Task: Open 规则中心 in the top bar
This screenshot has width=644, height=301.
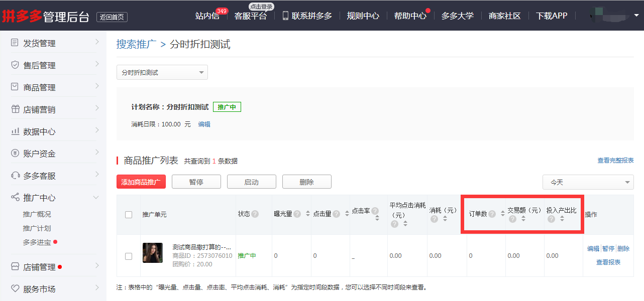Action: coord(363,16)
